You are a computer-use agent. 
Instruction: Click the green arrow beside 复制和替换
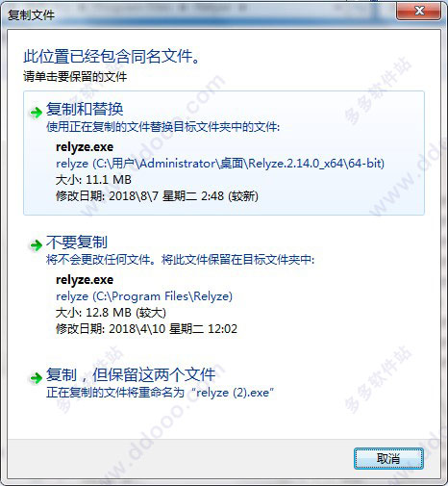[36, 113]
